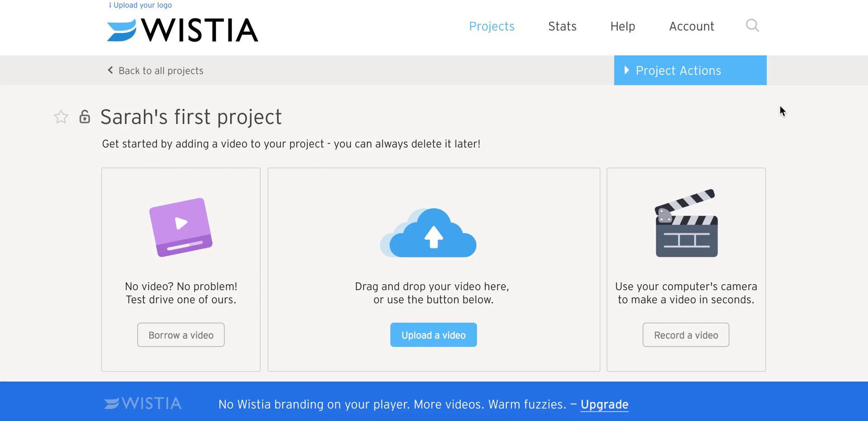868x421 pixels.
Task: Click the Sarah's first project title
Action: 191,117
